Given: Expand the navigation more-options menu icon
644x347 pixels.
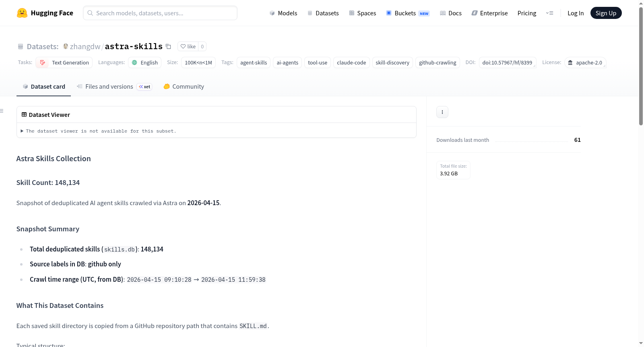Looking at the screenshot, I should pos(549,13).
